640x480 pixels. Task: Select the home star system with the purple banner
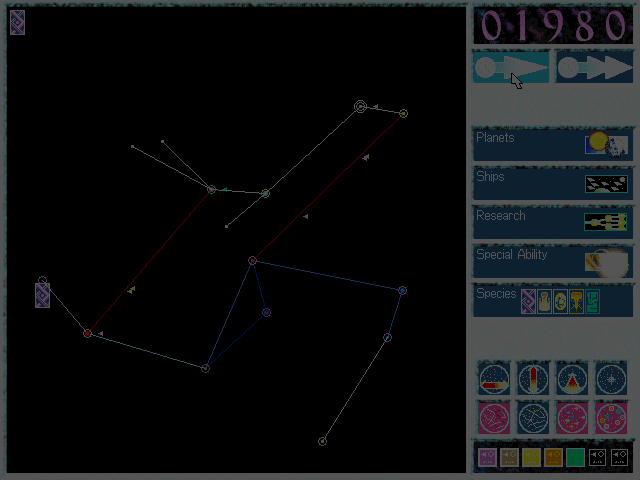coord(42,280)
